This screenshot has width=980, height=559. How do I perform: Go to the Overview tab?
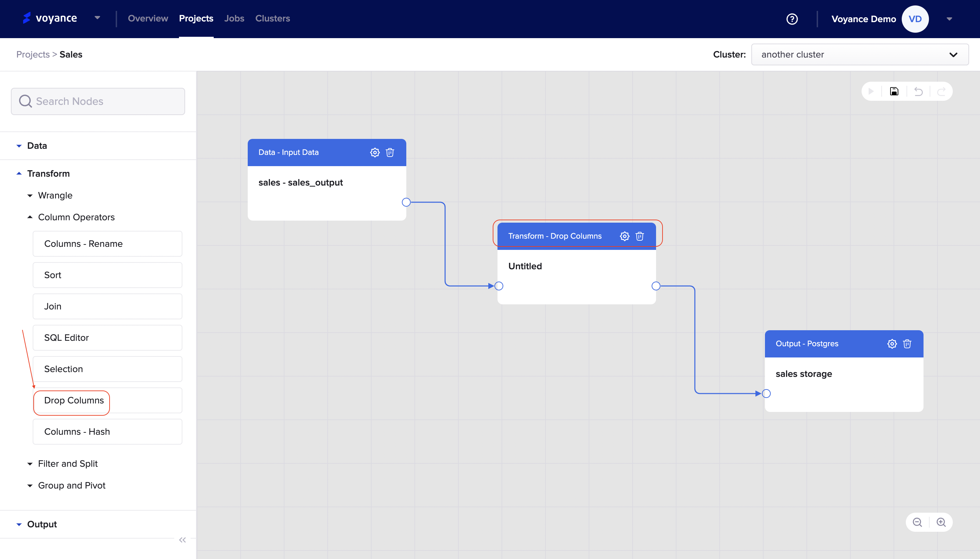click(148, 18)
